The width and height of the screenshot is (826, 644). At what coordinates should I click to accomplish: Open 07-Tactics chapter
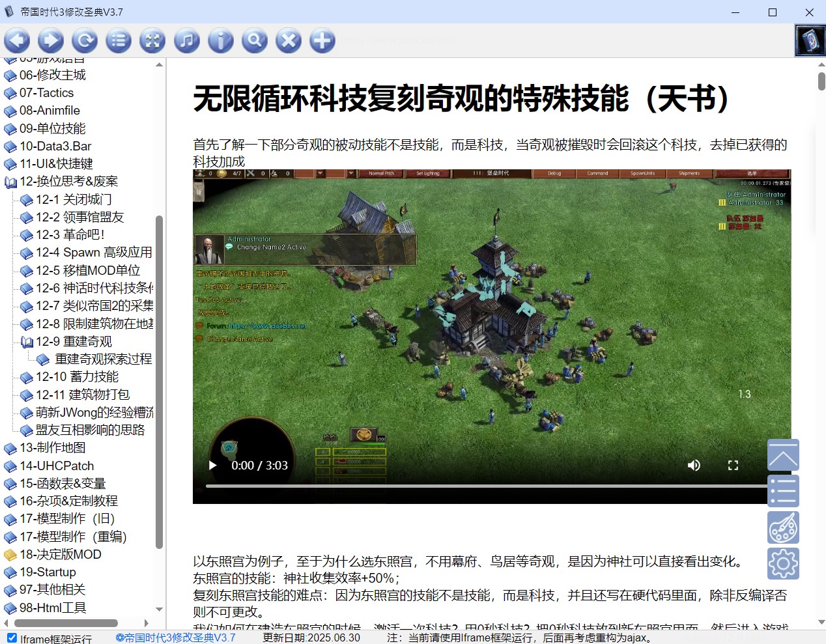coord(46,93)
